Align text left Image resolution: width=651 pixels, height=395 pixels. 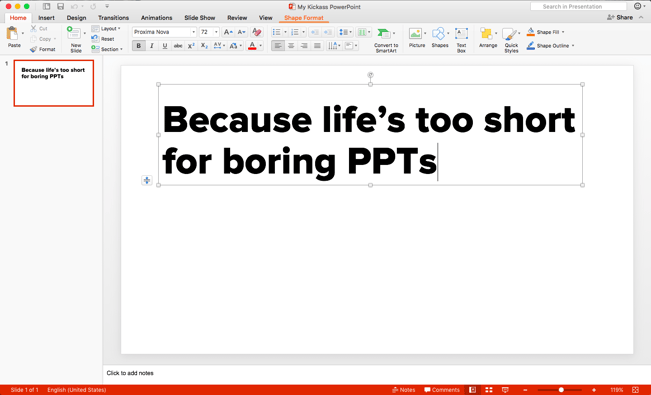point(278,46)
